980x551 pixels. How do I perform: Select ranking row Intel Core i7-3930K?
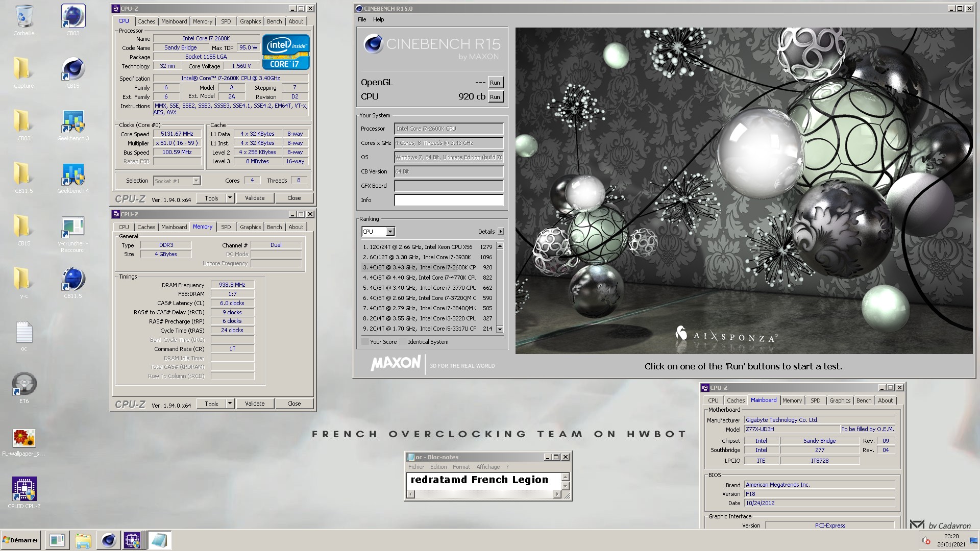point(427,257)
